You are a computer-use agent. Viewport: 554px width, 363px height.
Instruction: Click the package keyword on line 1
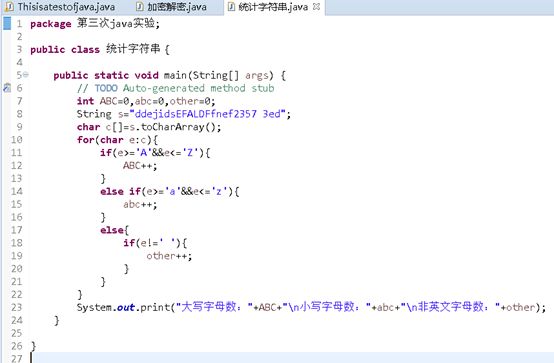click(x=51, y=24)
